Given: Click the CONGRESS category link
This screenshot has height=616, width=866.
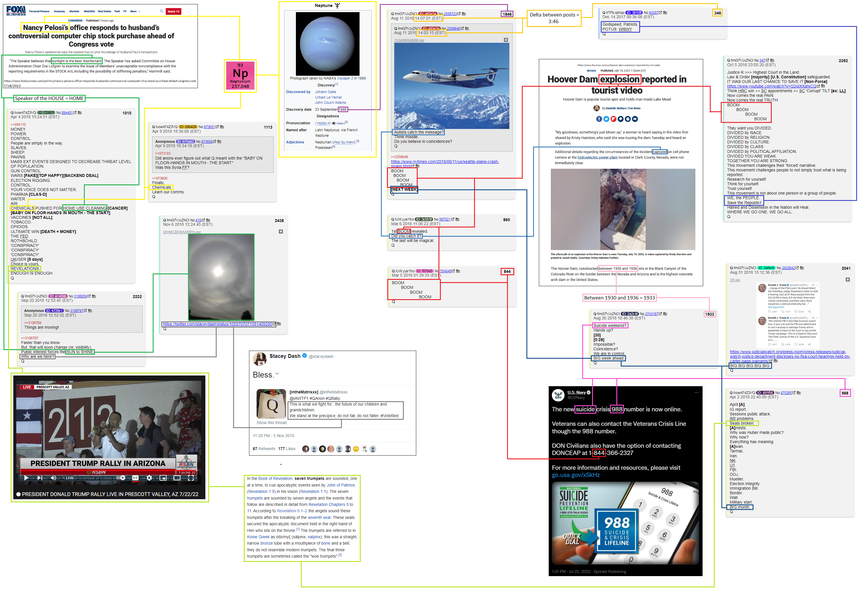Looking at the screenshot, I should pyautogui.click(x=75, y=21).
